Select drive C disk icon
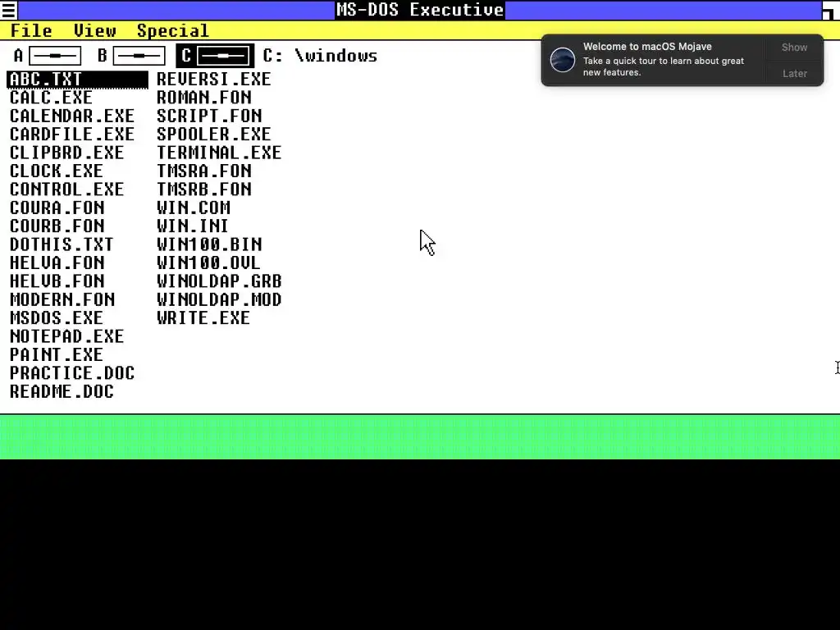840x630 pixels. (223, 55)
